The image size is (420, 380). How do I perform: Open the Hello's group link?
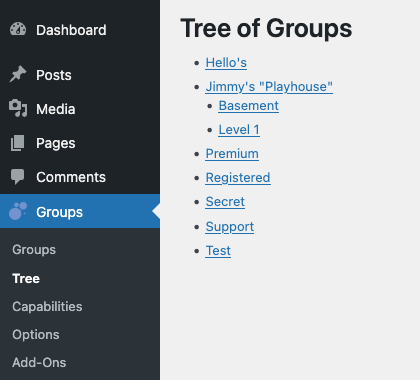pyautogui.click(x=226, y=63)
